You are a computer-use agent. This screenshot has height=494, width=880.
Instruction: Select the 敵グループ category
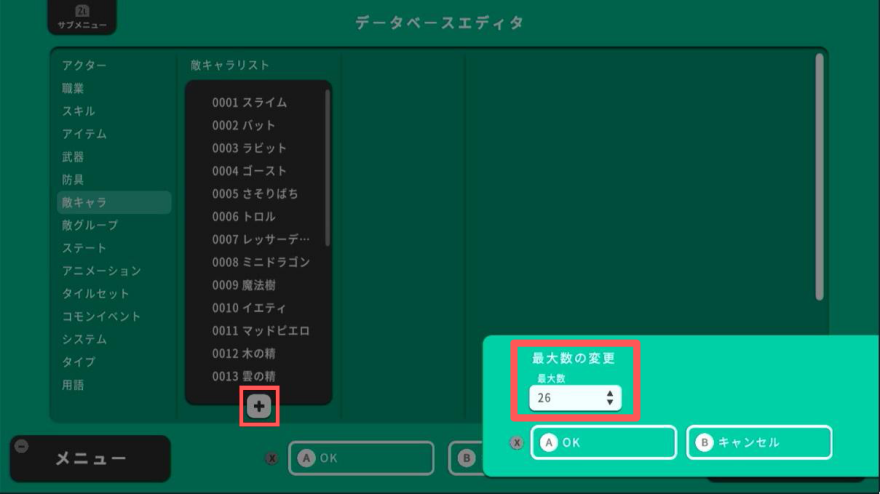click(x=89, y=225)
